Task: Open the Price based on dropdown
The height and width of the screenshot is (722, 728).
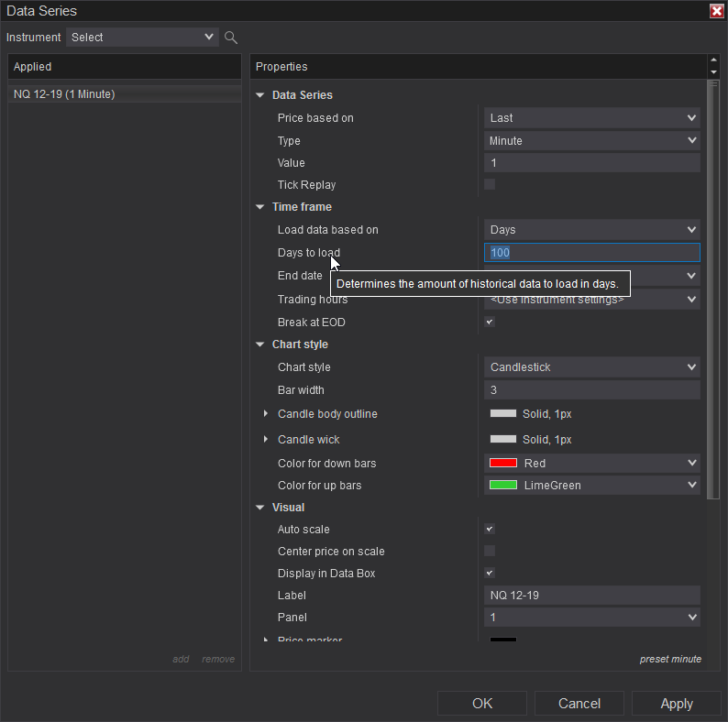Action: point(591,118)
